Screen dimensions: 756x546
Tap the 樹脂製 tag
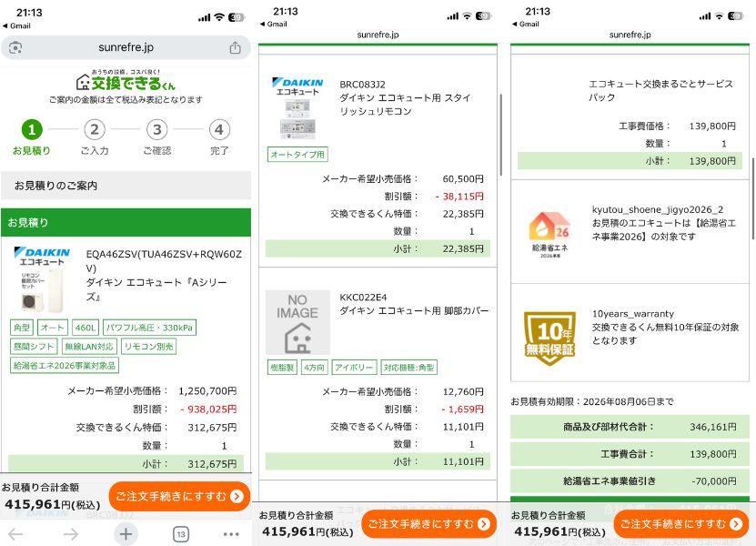282,368
